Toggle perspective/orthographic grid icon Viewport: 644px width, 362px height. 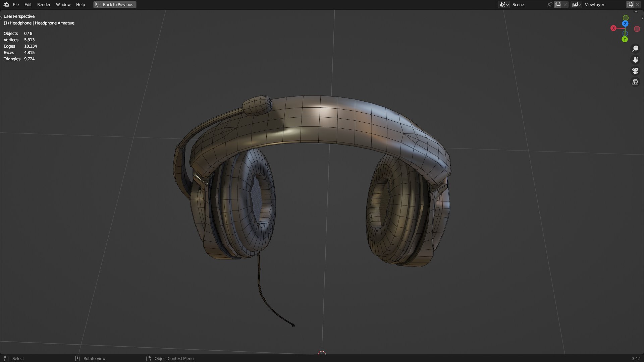click(635, 82)
